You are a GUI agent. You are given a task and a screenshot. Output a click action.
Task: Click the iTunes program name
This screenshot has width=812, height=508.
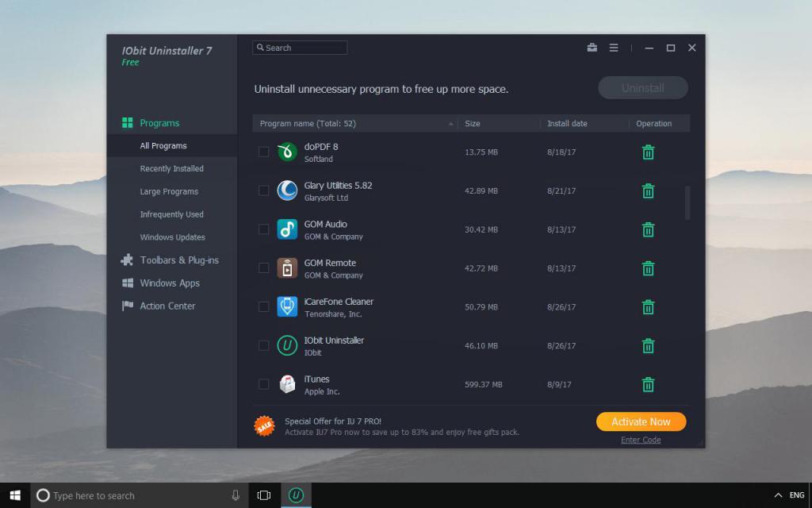point(316,379)
